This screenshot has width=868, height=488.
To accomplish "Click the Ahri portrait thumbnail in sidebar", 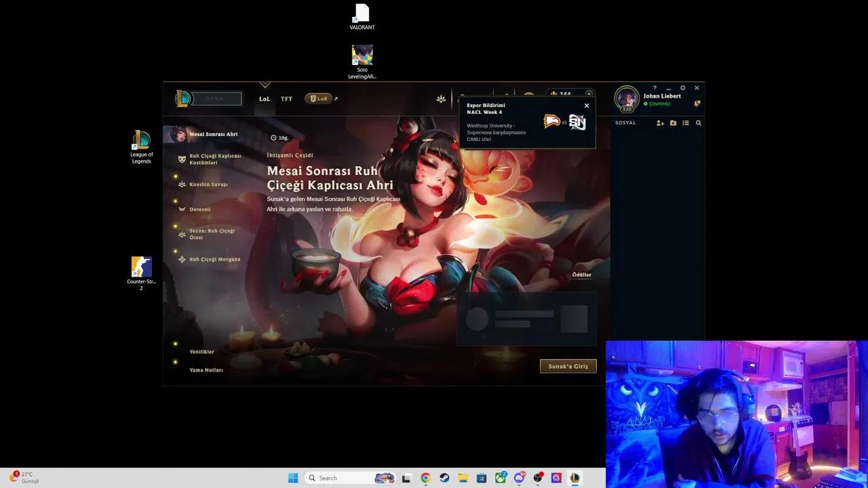I will 177,134.
